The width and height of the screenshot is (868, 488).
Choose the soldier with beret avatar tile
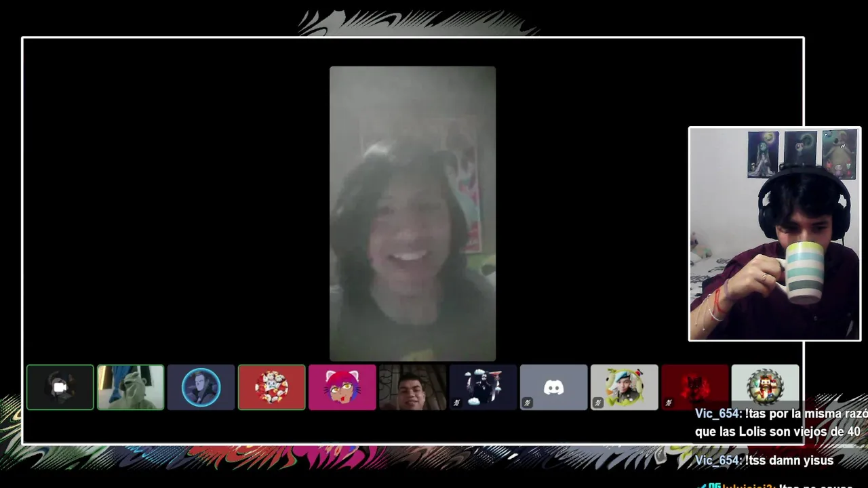coord(625,387)
